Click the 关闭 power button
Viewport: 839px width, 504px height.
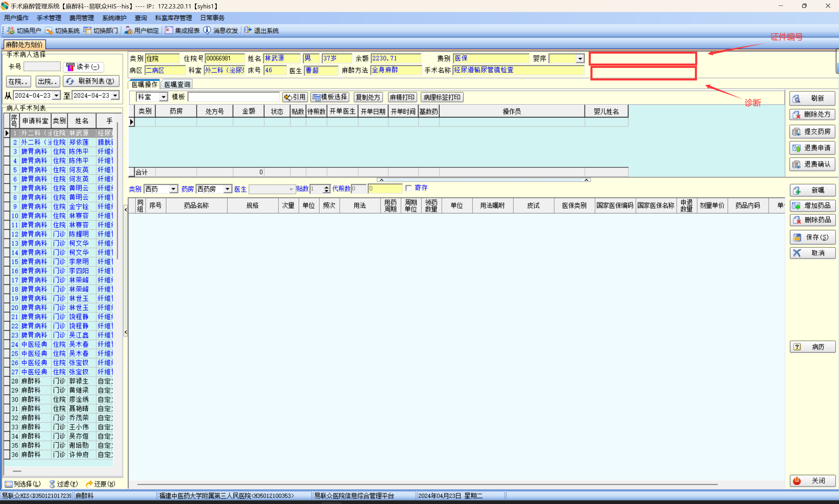(x=812, y=481)
